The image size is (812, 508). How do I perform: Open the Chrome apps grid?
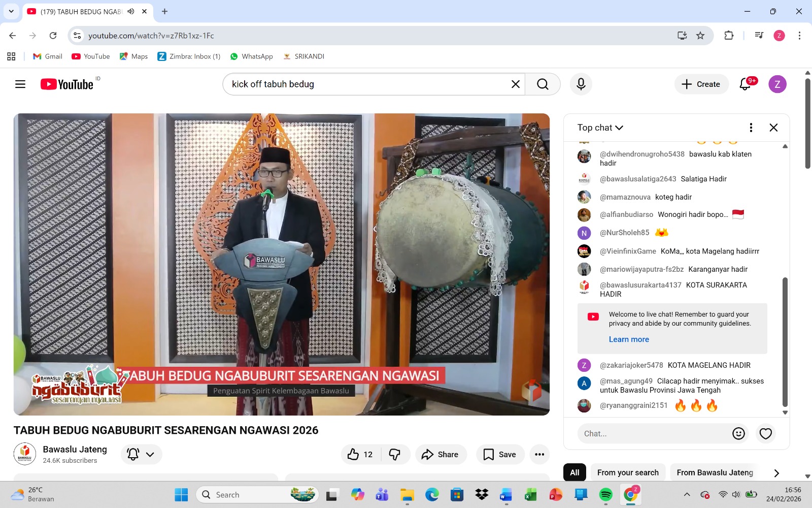11,56
